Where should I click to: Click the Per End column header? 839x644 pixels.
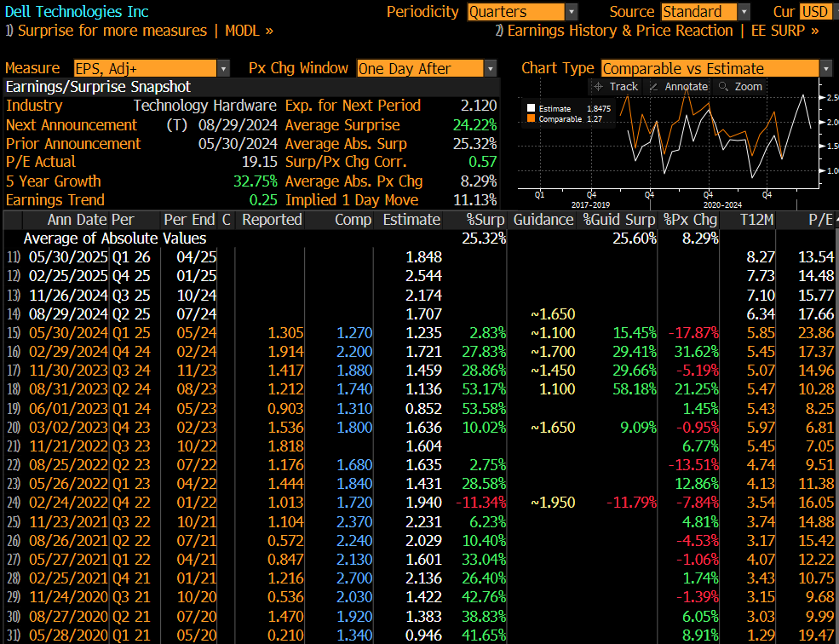189,220
